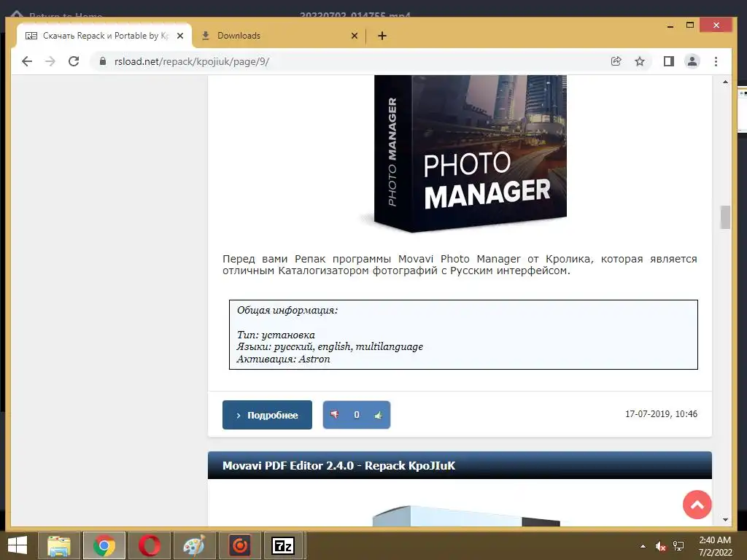Click the Языки: русский, english line

330,346
